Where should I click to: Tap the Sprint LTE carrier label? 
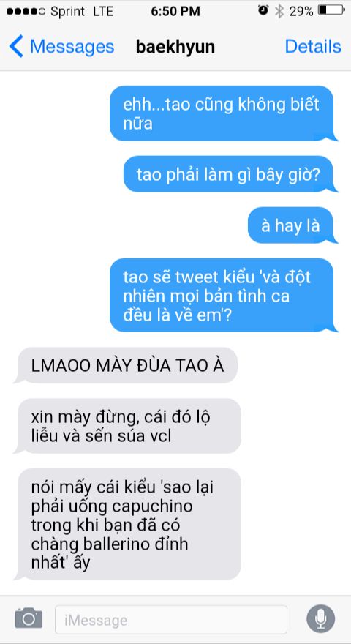point(82,12)
